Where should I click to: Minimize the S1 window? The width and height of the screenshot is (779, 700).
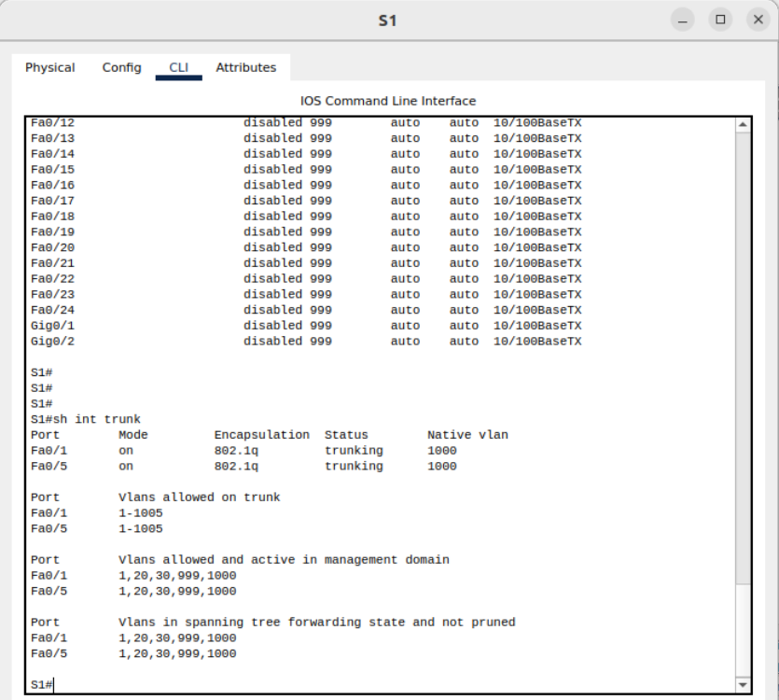[x=683, y=20]
